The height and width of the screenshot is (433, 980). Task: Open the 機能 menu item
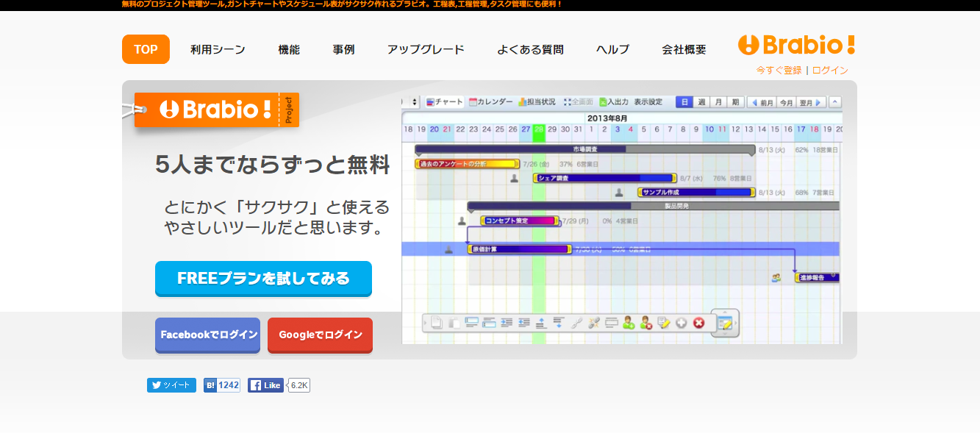click(289, 50)
